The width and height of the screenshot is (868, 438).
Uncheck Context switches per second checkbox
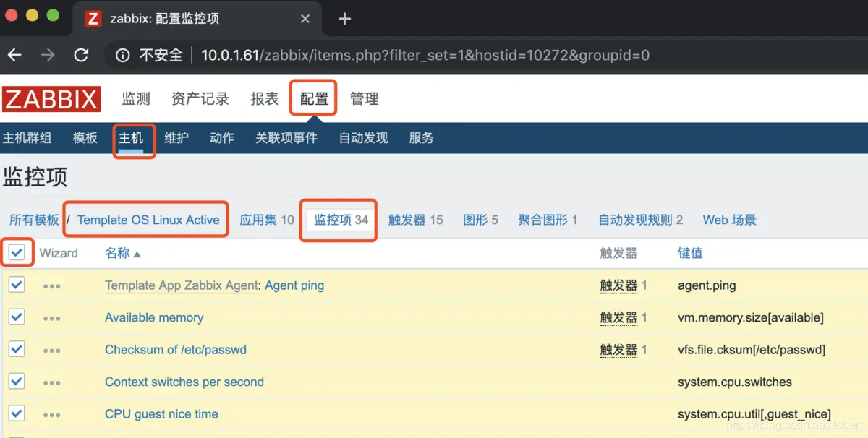(17, 381)
